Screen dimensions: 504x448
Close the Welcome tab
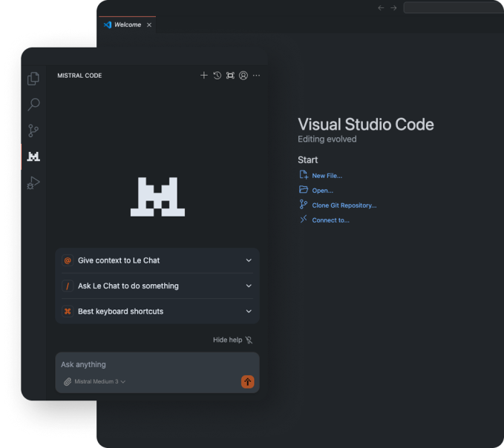pos(149,24)
